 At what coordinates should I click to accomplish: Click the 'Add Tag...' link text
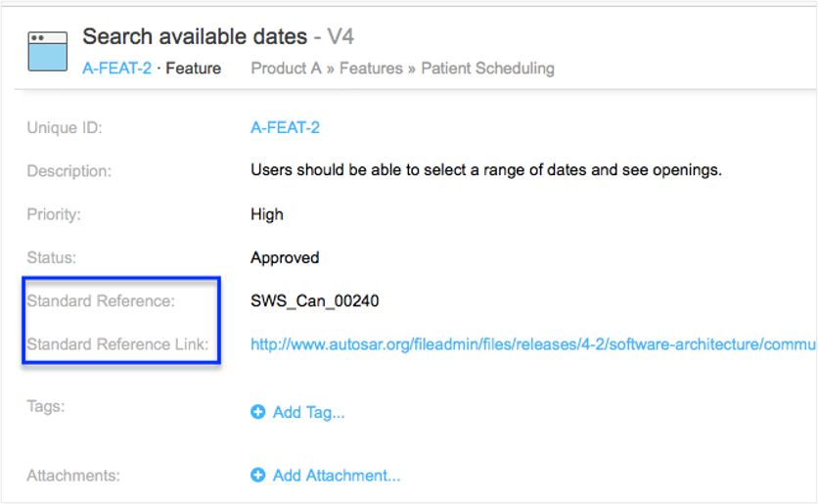click(x=308, y=412)
